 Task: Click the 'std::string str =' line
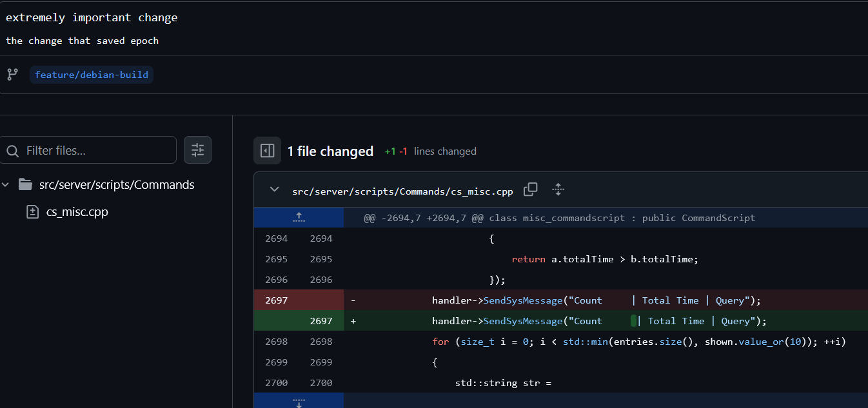503,383
